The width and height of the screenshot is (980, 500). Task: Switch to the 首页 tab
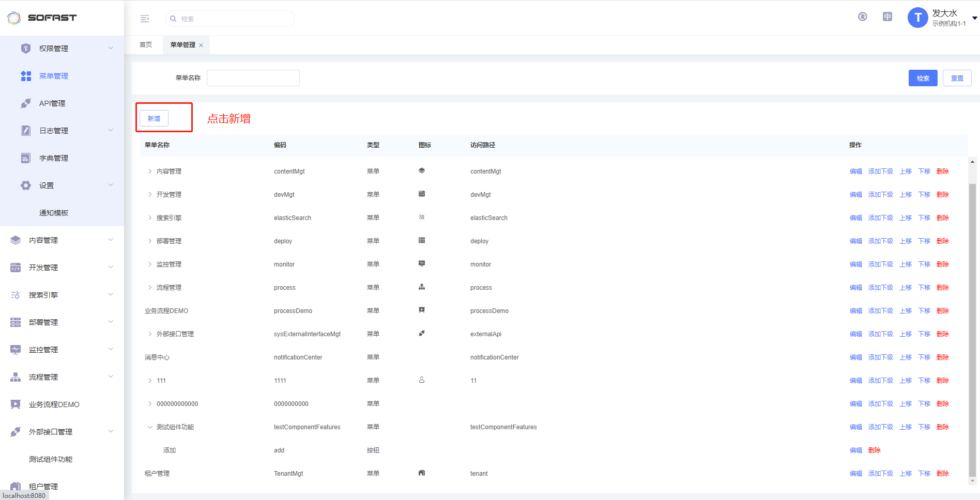pyautogui.click(x=146, y=45)
